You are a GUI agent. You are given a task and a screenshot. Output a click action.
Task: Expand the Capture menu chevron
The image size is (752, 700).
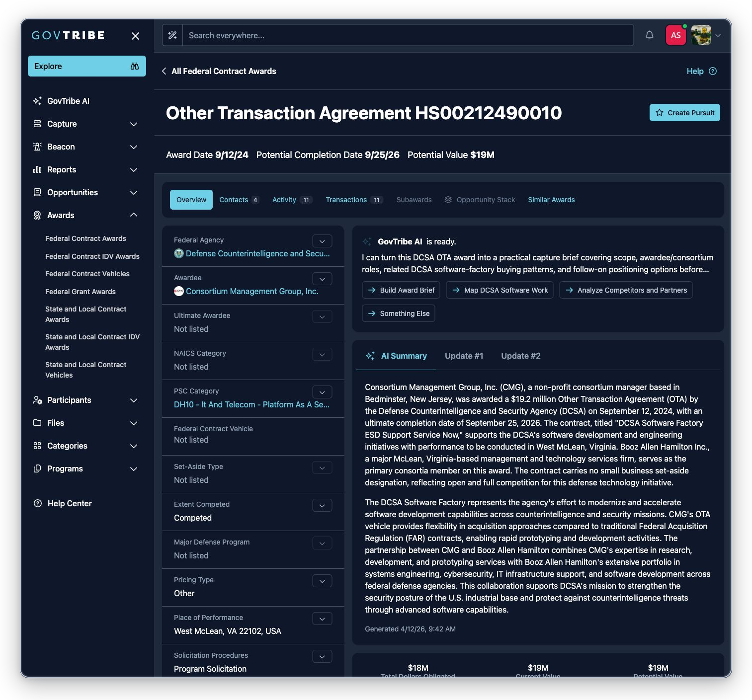click(x=134, y=124)
